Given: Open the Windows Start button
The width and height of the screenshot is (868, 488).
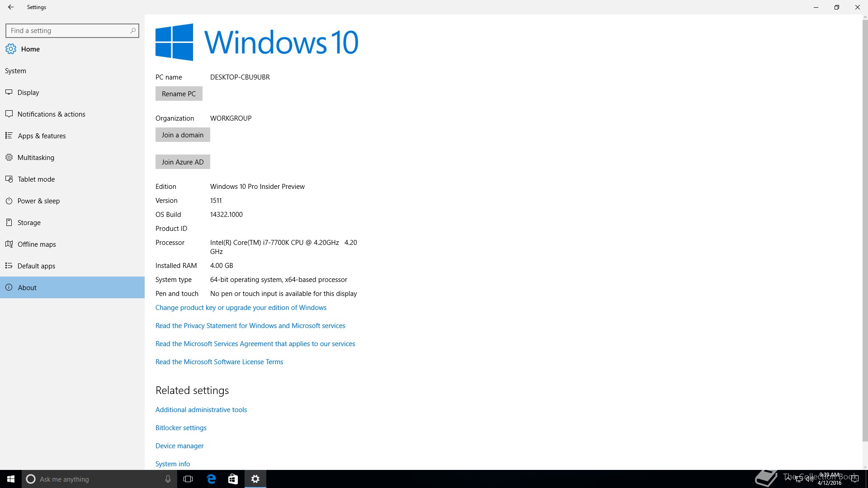Looking at the screenshot, I should [x=11, y=479].
